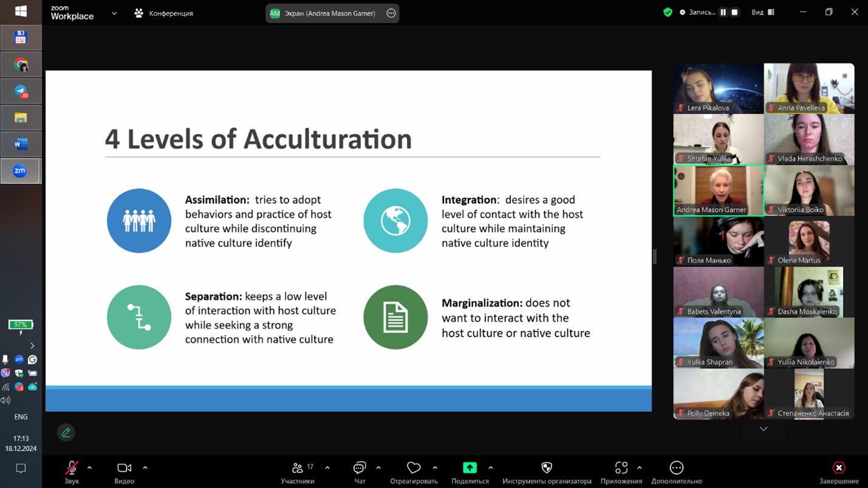Unmute microphone with the Звук button
Viewport: 868px width, 488px height.
point(72,472)
